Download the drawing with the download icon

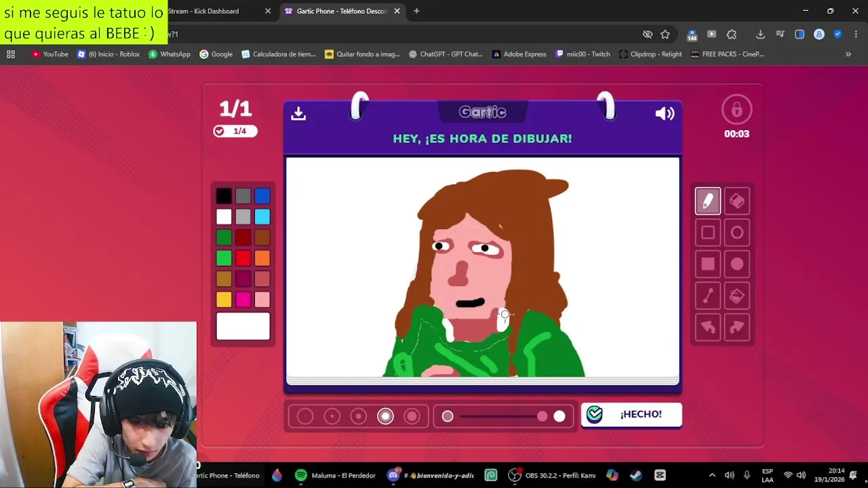pos(298,113)
